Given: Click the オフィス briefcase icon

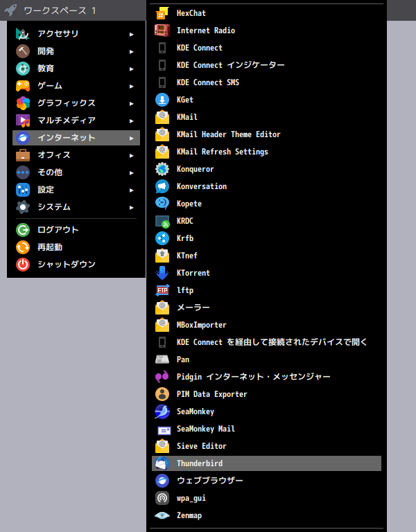Looking at the screenshot, I should [23, 155].
